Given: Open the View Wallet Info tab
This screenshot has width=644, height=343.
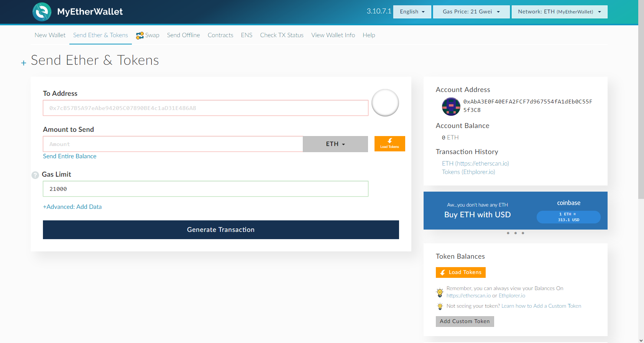Looking at the screenshot, I should pos(333,35).
